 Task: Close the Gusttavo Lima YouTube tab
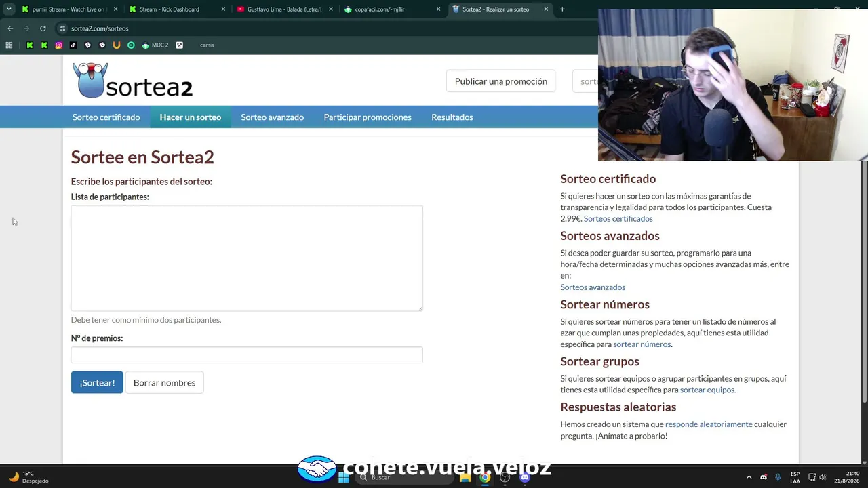tap(330, 9)
